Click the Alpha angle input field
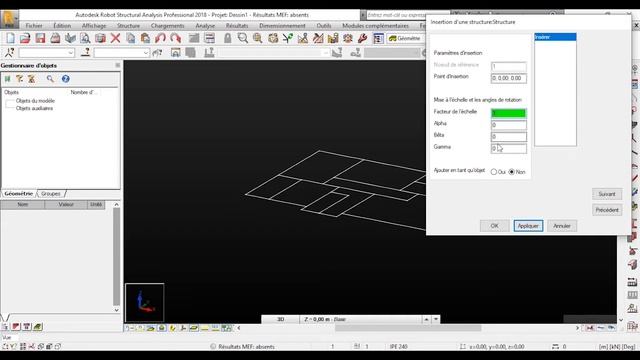The image size is (640, 360). pyautogui.click(x=509, y=125)
